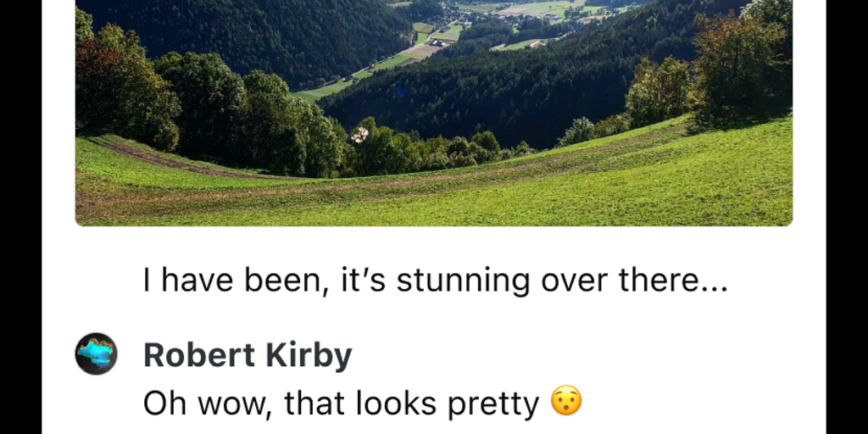This screenshot has height=434, width=868.
Task: Select the message 'I have been, it's stunning'
Action: 435,280
